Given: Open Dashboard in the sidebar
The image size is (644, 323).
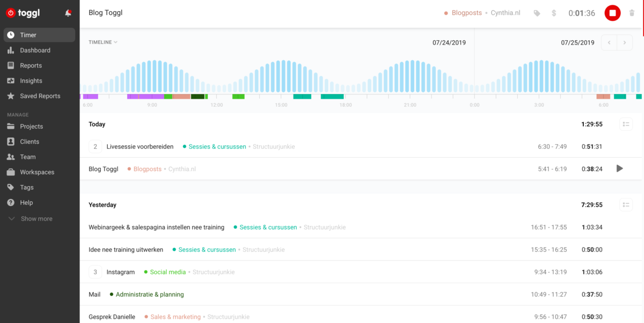Looking at the screenshot, I should pos(35,50).
